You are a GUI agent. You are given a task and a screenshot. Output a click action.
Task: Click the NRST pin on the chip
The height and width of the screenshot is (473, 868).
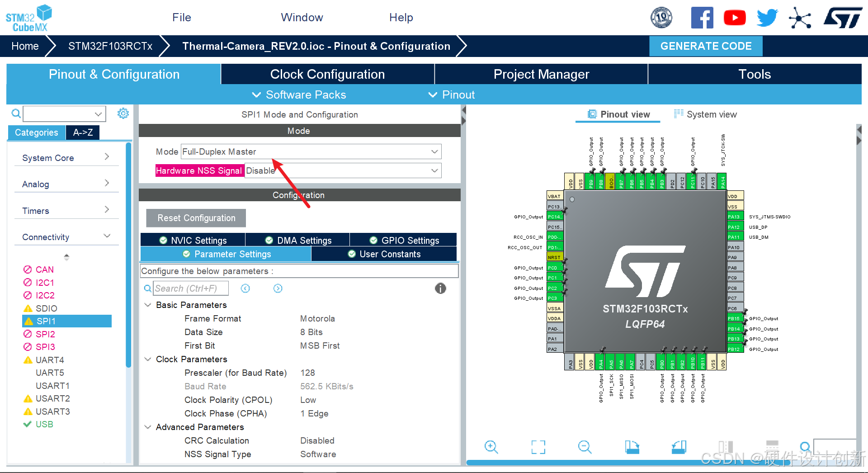[x=555, y=257]
